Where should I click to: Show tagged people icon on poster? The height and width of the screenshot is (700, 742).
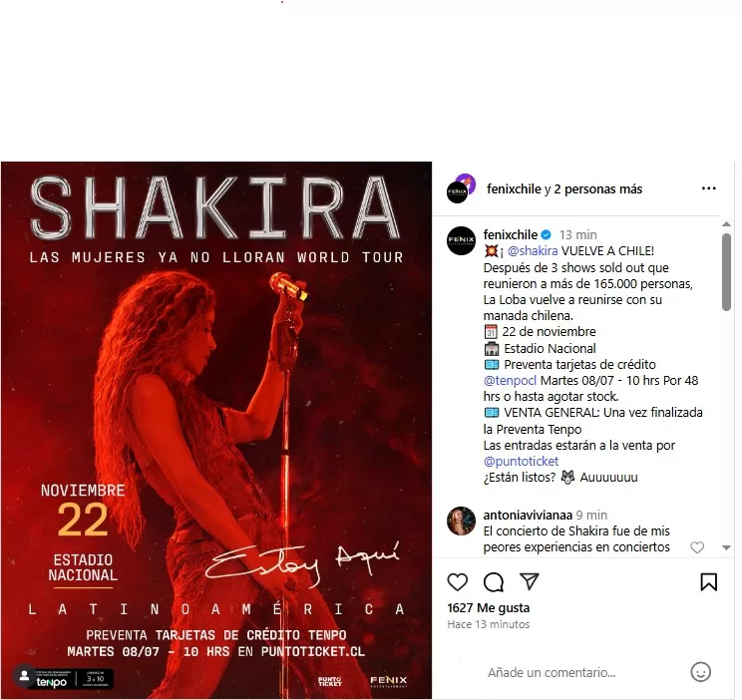pyautogui.click(x=24, y=676)
